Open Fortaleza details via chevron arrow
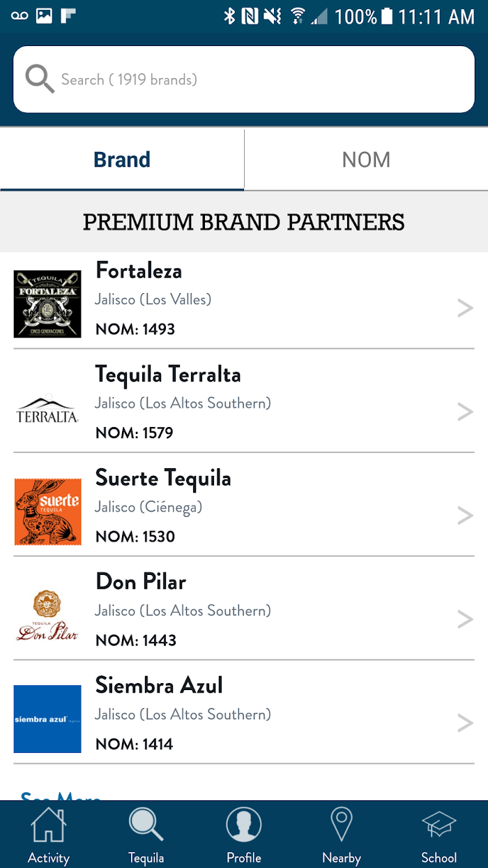 465,308
